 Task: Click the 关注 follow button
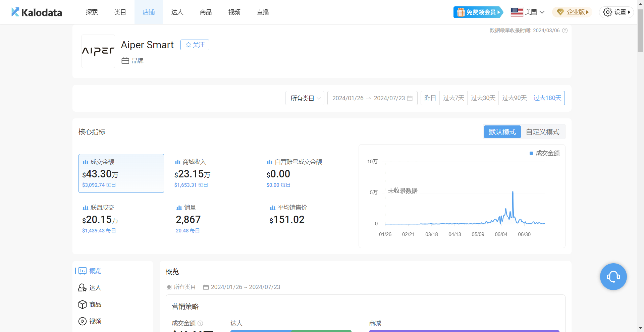point(195,45)
